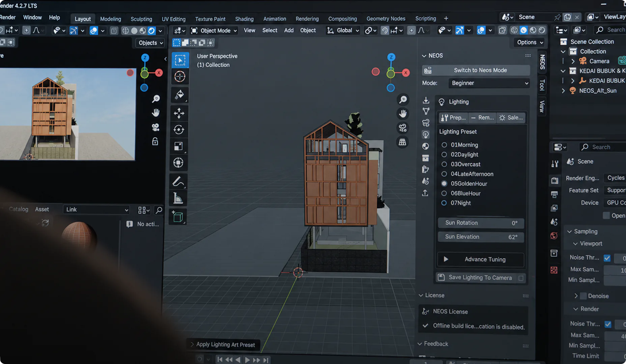Select the Add Cube tool
This screenshot has height=364, width=626.
(x=178, y=216)
